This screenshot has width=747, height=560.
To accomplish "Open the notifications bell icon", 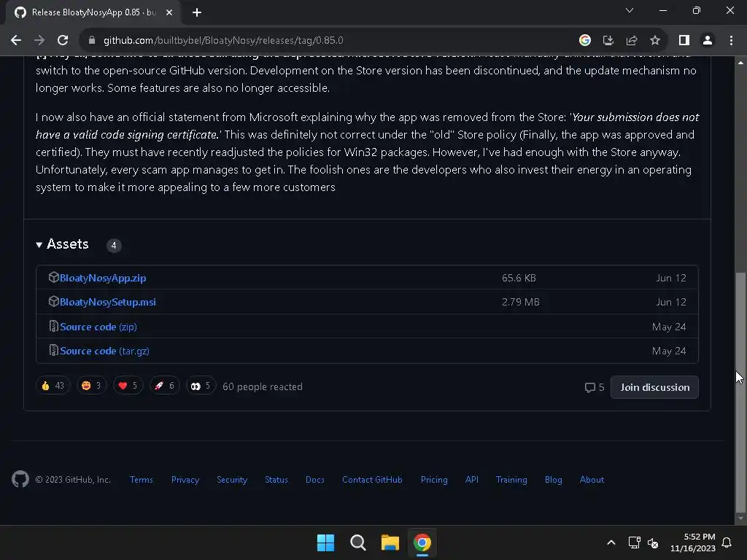I will 727,542.
